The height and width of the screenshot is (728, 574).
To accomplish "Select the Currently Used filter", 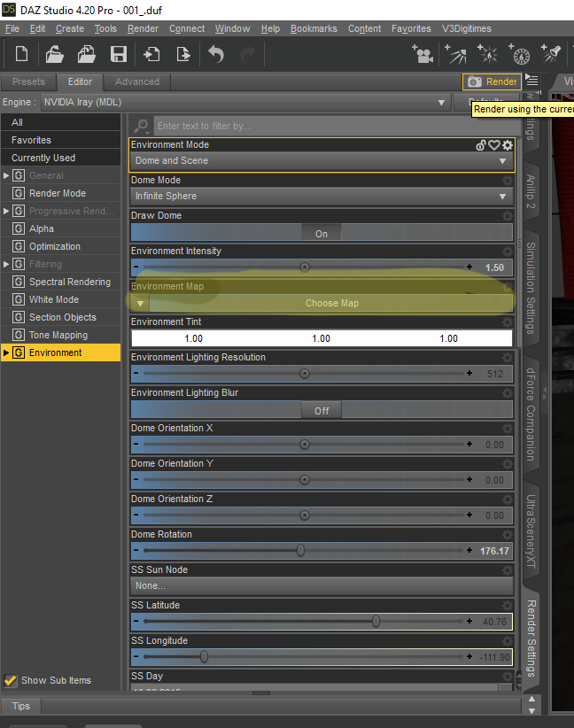I will (x=61, y=158).
